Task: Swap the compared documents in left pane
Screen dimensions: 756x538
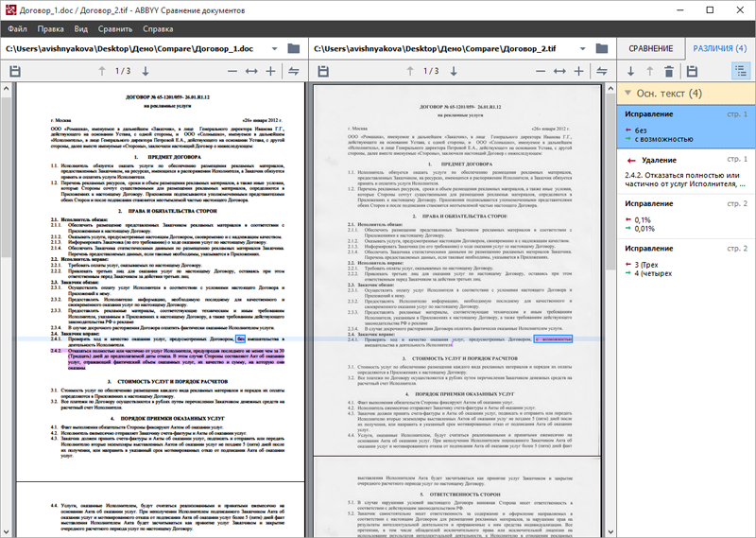Action: (x=293, y=72)
